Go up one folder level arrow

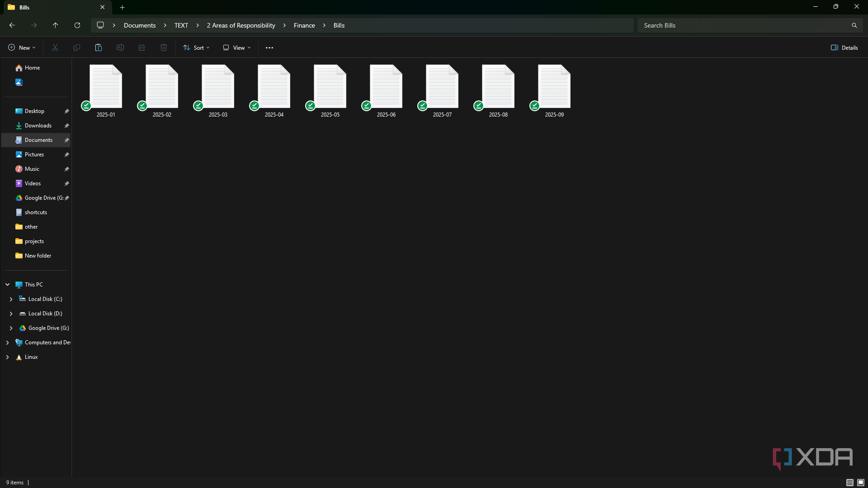(56, 25)
